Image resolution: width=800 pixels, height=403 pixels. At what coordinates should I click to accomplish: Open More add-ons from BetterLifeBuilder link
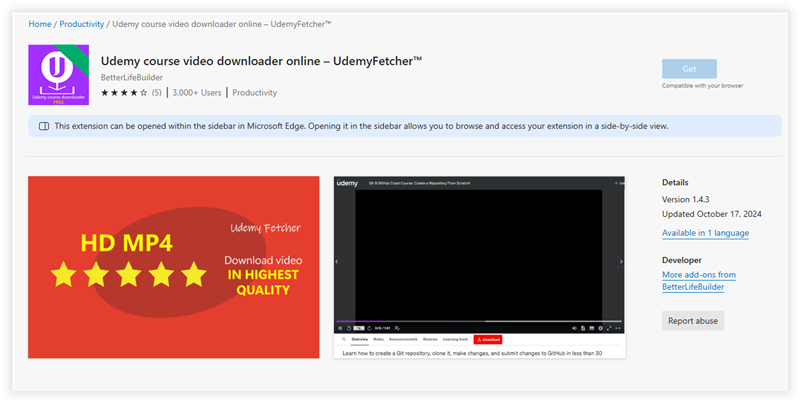click(x=699, y=281)
